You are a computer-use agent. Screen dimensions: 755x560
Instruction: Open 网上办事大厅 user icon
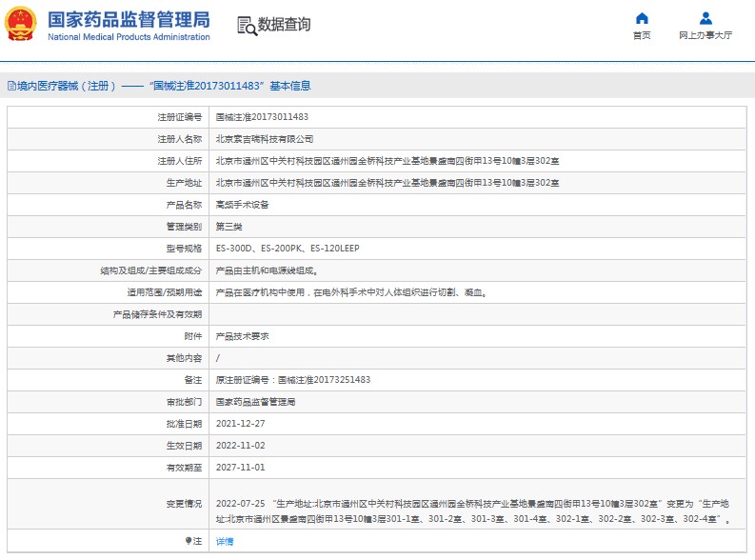coord(705,18)
